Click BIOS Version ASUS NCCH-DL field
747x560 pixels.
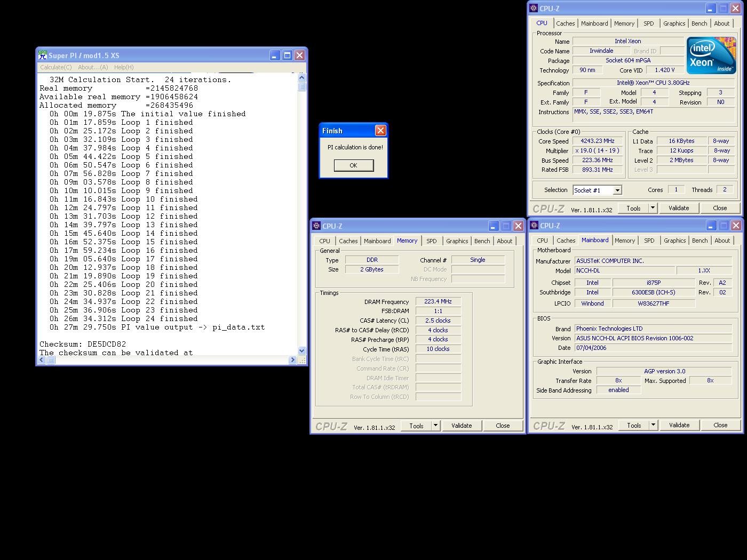pyautogui.click(x=654, y=338)
